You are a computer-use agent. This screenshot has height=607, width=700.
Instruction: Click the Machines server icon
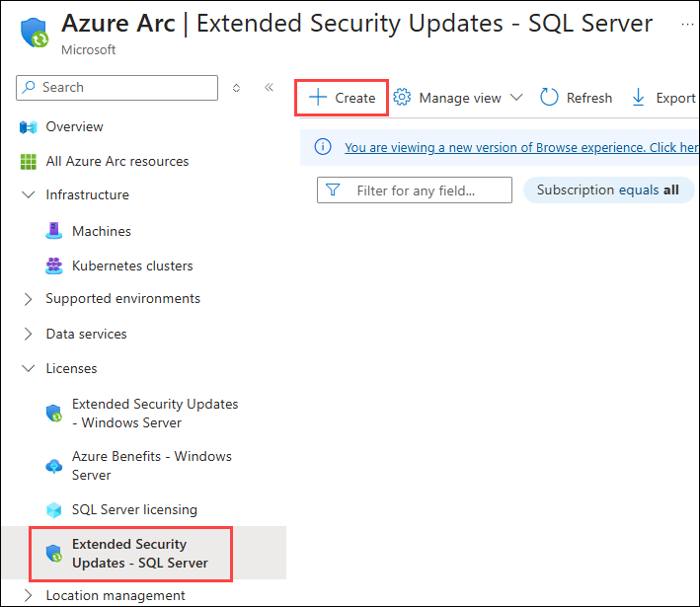pos(54,231)
